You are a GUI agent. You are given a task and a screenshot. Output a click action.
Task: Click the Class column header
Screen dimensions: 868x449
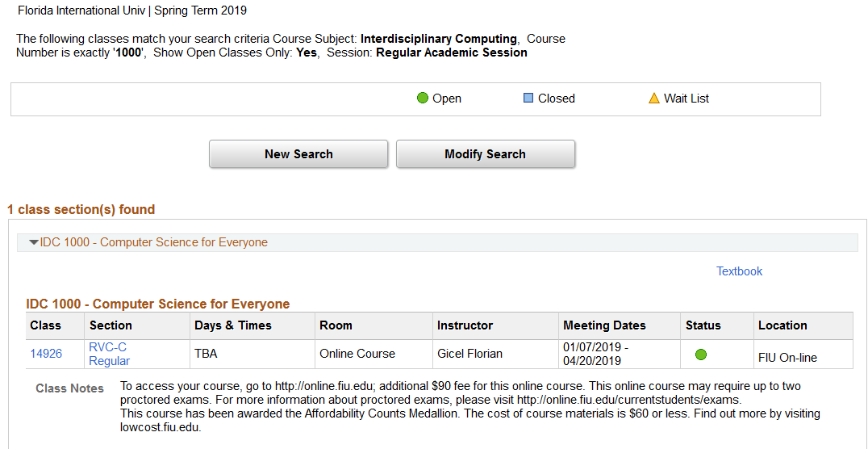[x=46, y=325]
